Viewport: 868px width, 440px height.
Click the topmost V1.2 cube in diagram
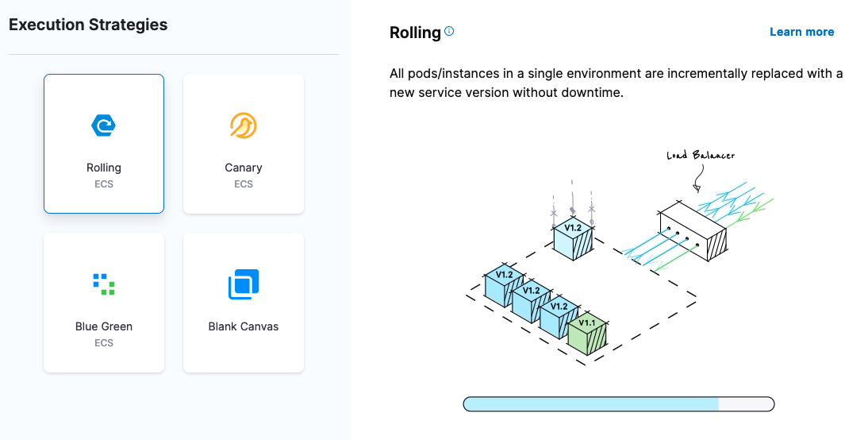click(x=573, y=237)
